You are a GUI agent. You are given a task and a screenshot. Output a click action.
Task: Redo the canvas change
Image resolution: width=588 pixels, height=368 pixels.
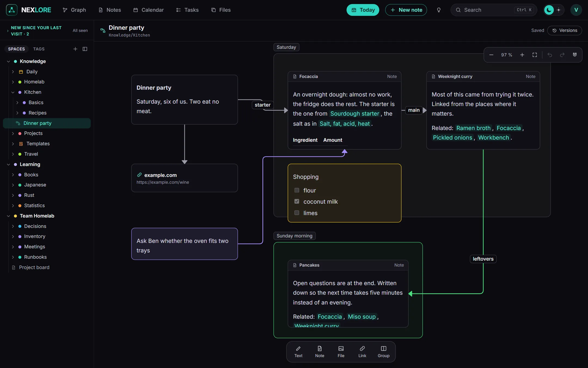click(x=562, y=55)
